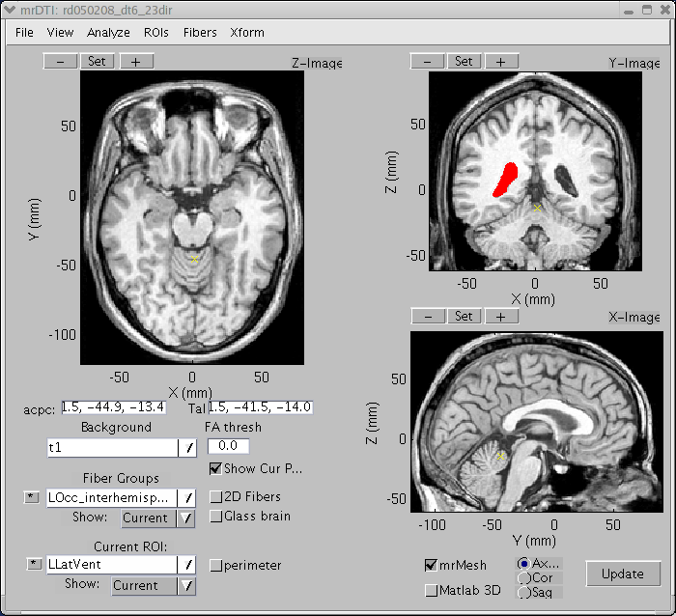Click the minus button above Y-Image

[428, 61]
